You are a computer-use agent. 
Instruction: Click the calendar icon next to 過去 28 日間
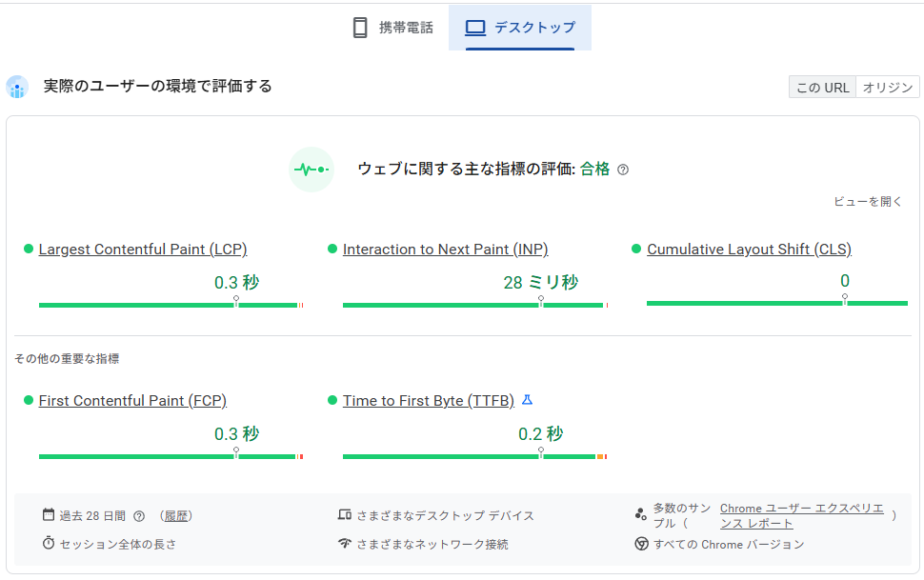[x=49, y=514]
